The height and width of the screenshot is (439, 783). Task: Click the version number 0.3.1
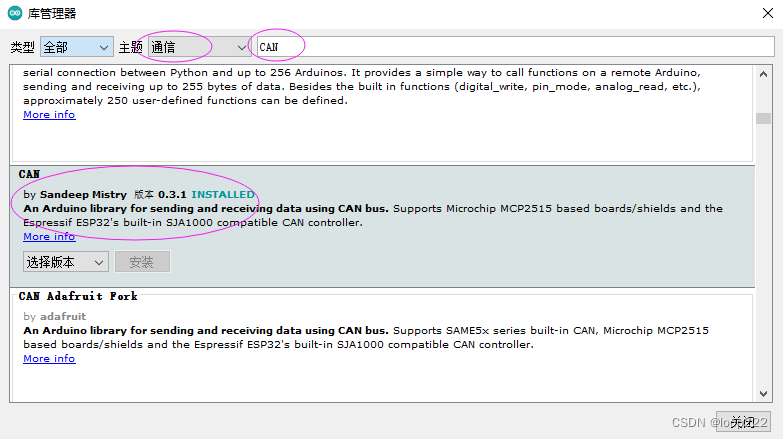[x=172, y=194]
